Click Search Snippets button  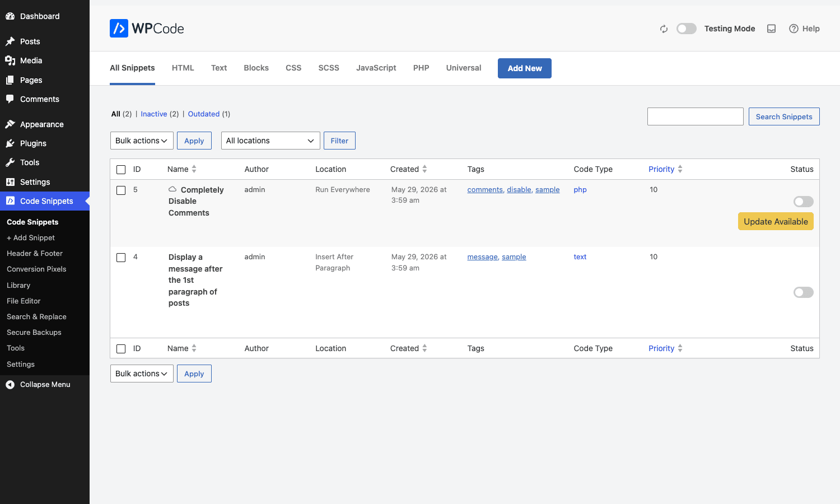[x=784, y=116]
